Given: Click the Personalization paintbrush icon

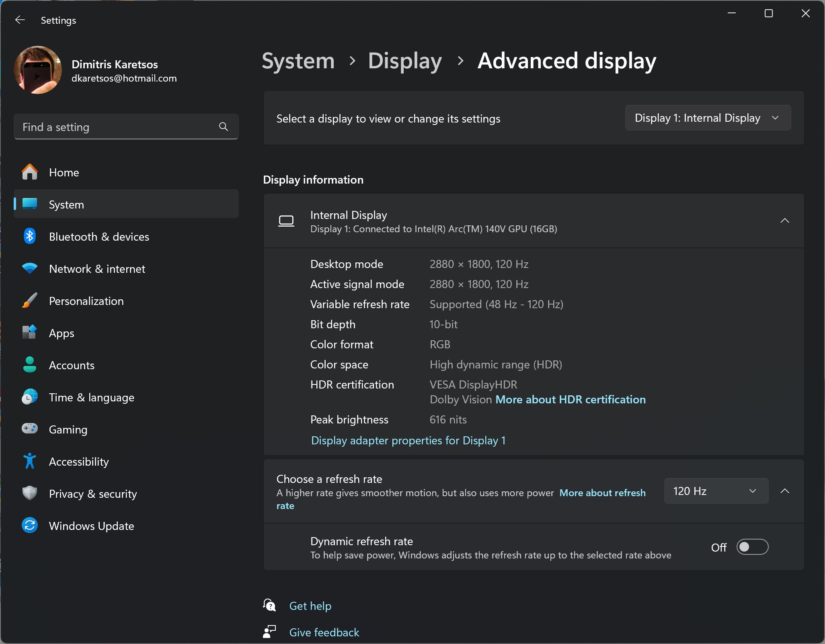Looking at the screenshot, I should (x=29, y=301).
